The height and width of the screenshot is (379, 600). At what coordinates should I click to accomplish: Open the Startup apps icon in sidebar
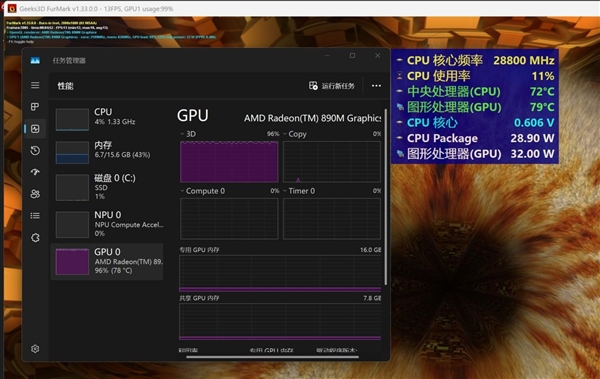(35, 172)
